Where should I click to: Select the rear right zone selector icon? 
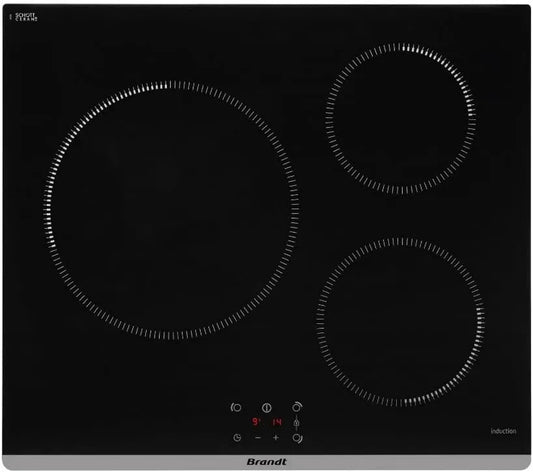297,407
